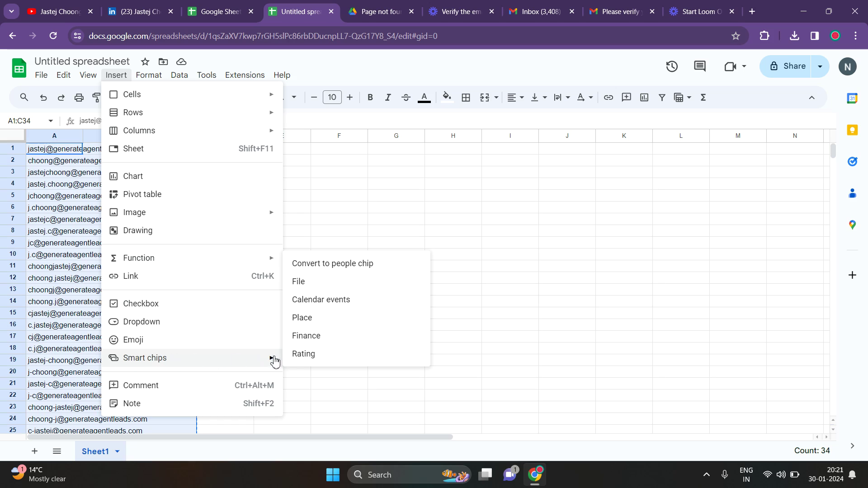The width and height of the screenshot is (868, 488).
Task: Toggle bold formatting
Action: point(370,98)
